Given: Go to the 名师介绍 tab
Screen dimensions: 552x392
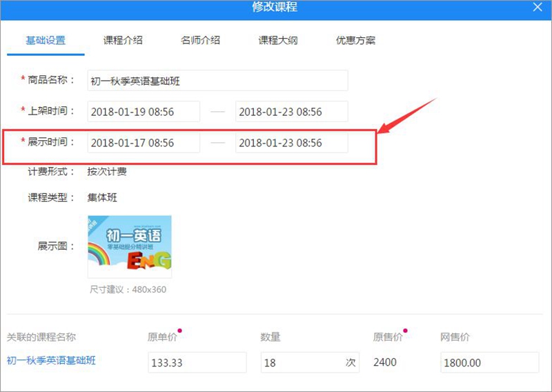Looking at the screenshot, I should point(200,40).
